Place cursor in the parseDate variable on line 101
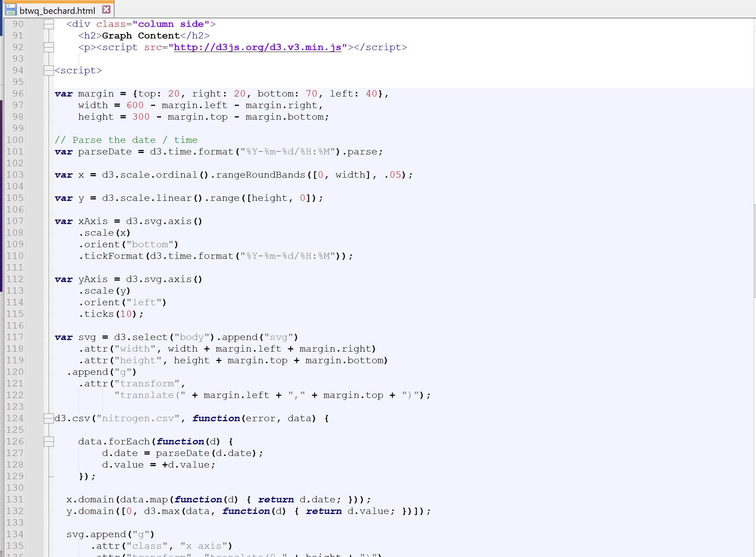Screen dimensions: 756x557 click(105, 152)
